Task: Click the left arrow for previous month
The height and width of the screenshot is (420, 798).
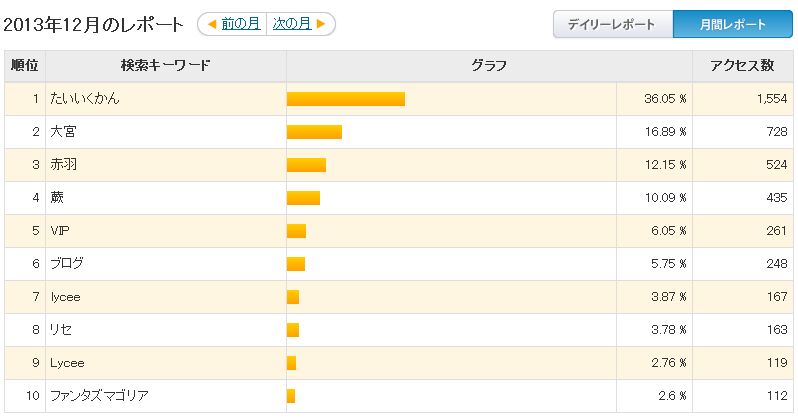Action: tap(213, 24)
